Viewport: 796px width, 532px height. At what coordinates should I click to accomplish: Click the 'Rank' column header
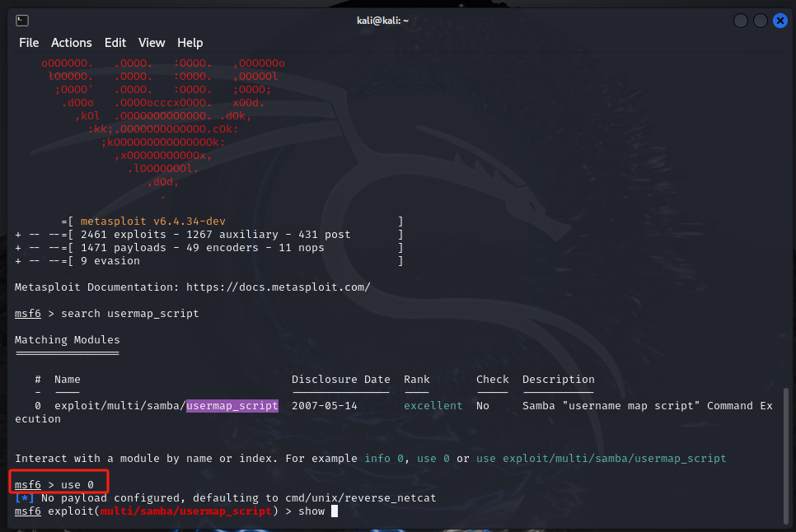pos(417,380)
